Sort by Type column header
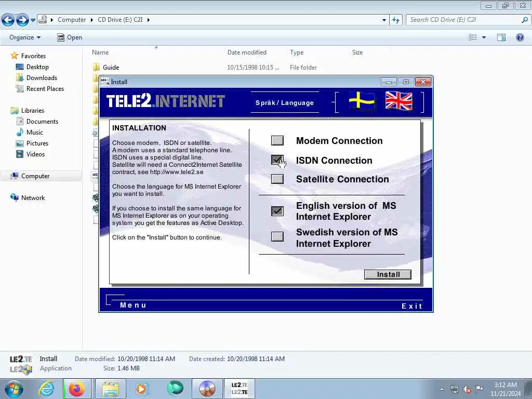The width and height of the screenshot is (532, 399). point(297,52)
